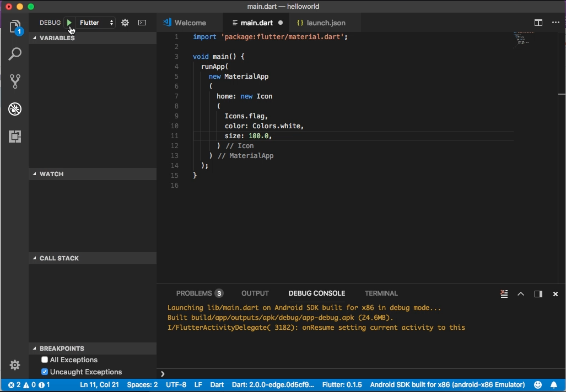Open launch.json via debug gear icon
This screenshot has height=392, width=566.
point(125,23)
